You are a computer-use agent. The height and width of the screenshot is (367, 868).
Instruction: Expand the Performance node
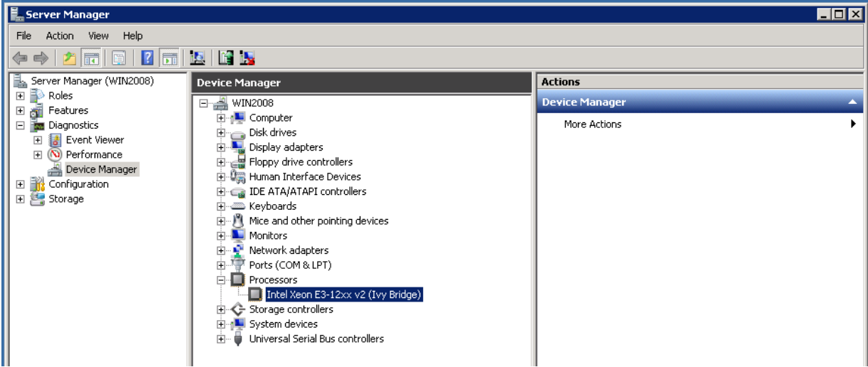coord(38,154)
